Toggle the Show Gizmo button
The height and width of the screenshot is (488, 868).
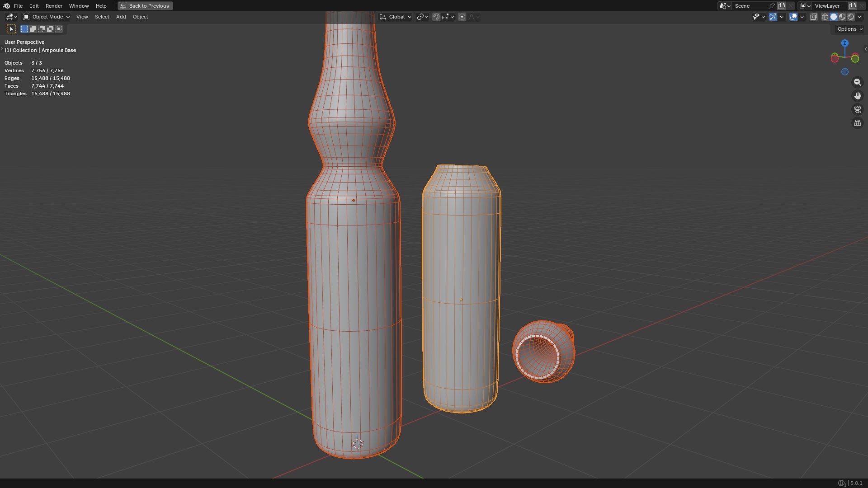click(x=773, y=17)
